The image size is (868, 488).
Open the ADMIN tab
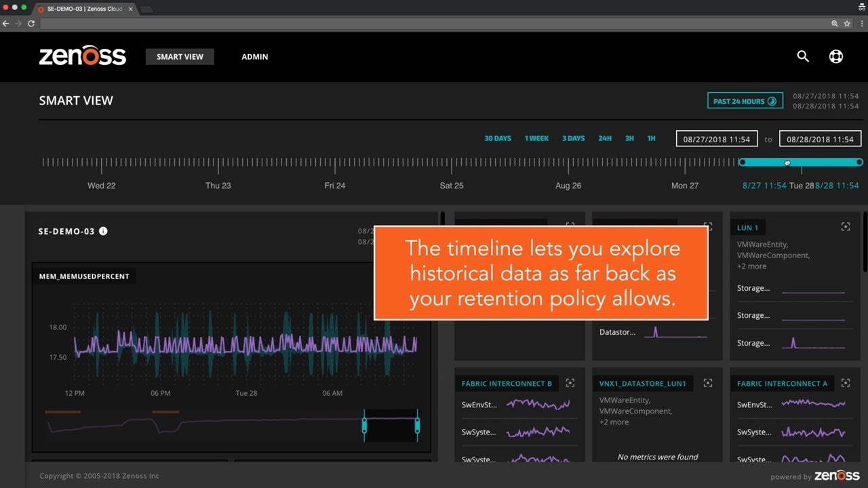[255, 57]
